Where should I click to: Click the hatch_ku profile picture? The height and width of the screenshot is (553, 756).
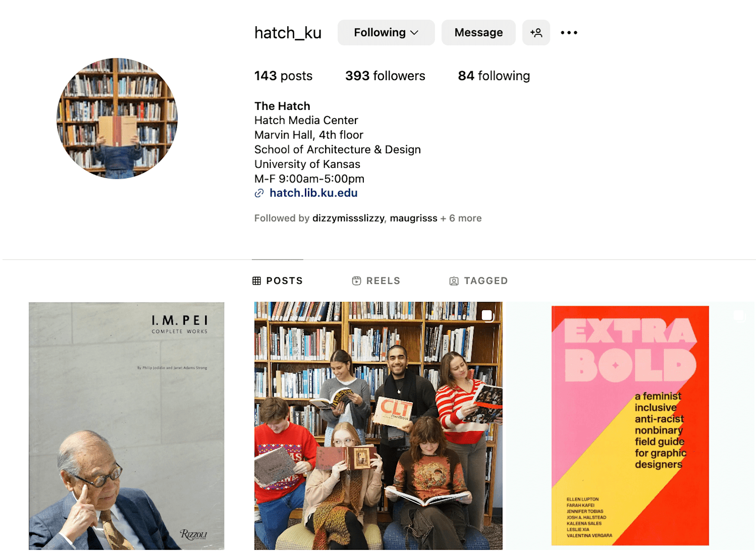click(x=117, y=118)
